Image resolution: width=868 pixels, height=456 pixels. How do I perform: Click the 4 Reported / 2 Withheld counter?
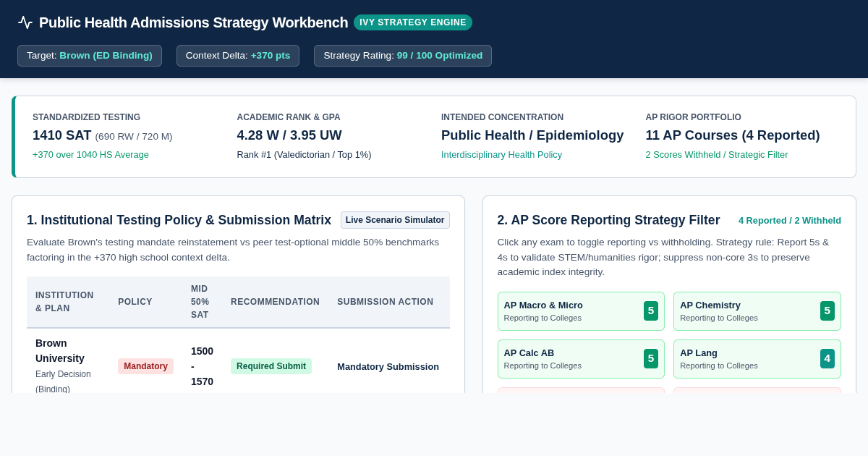tap(790, 220)
